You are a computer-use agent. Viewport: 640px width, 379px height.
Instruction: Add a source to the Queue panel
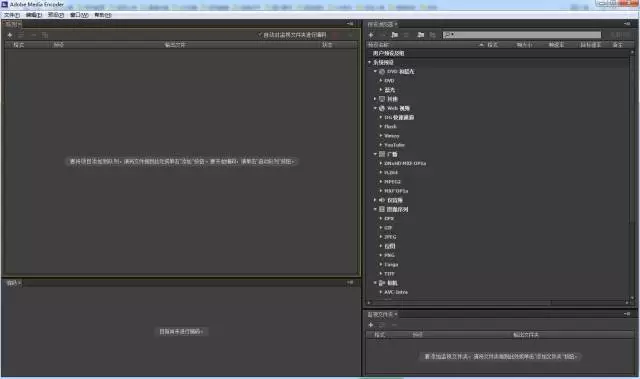(x=10, y=35)
